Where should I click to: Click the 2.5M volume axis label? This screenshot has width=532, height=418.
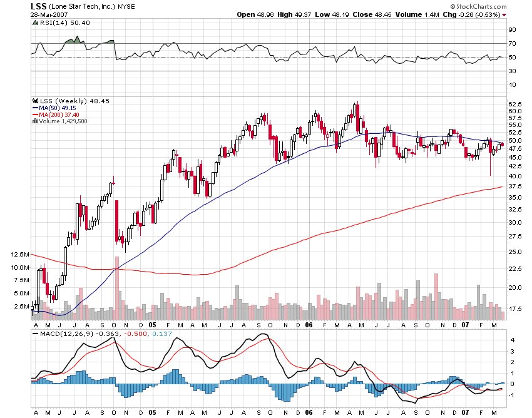pyautogui.click(x=21, y=307)
